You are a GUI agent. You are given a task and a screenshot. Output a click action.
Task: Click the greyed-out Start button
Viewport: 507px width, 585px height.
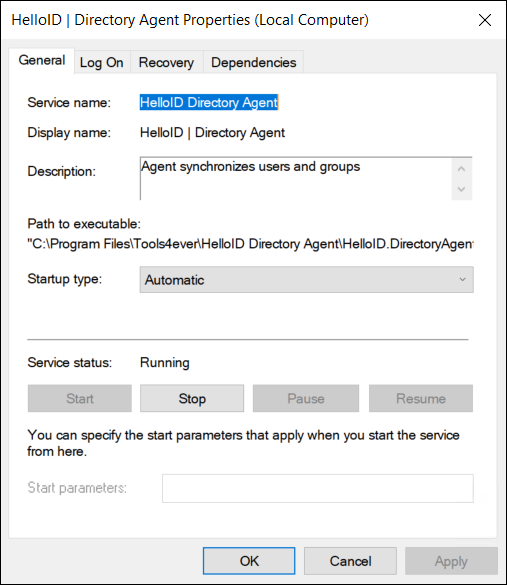click(x=80, y=398)
